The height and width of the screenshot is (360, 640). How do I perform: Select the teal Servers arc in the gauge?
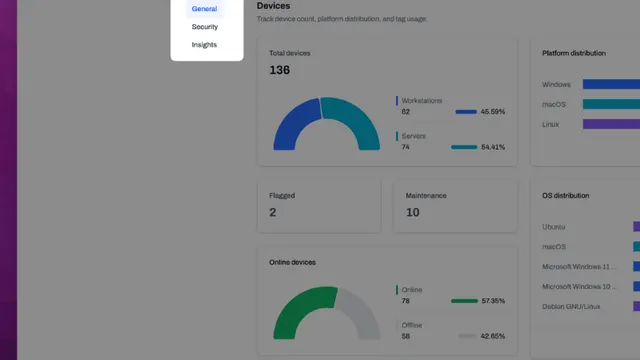point(358,123)
